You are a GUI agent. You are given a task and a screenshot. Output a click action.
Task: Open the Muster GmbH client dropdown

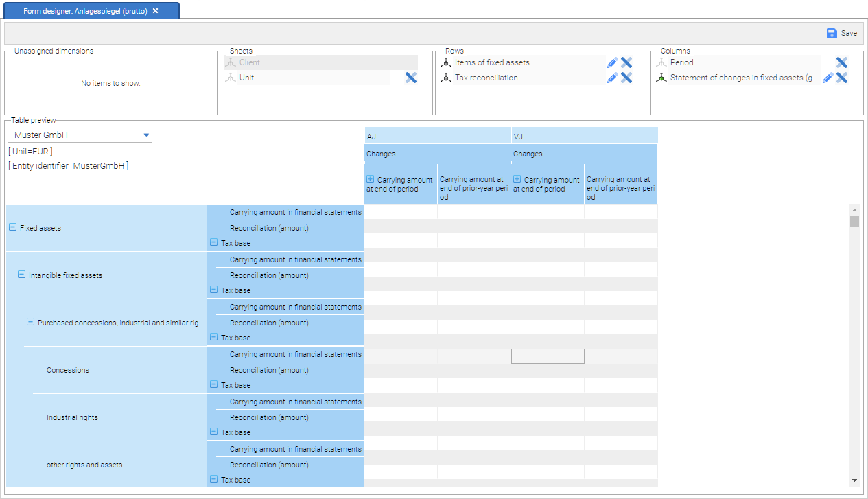coord(146,135)
